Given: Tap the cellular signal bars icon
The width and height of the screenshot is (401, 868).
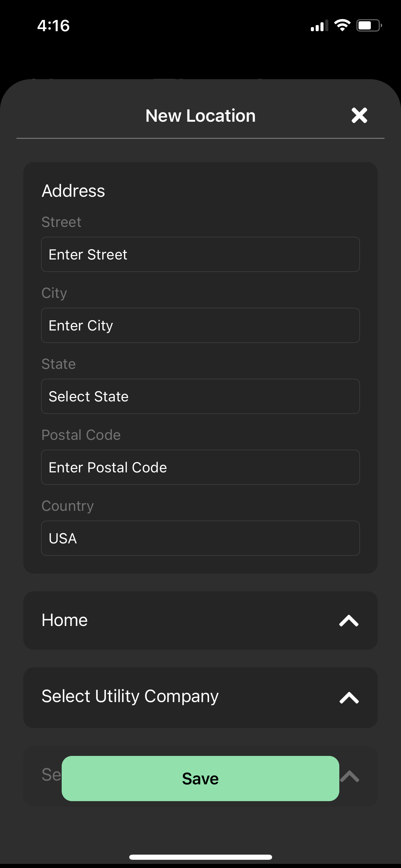Looking at the screenshot, I should (319, 26).
